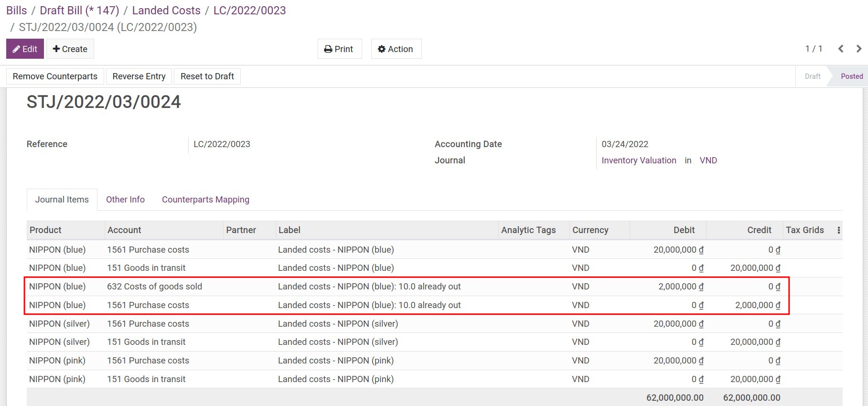The image size is (868, 406).
Task: Switch to Other Info tab
Action: click(125, 200)
